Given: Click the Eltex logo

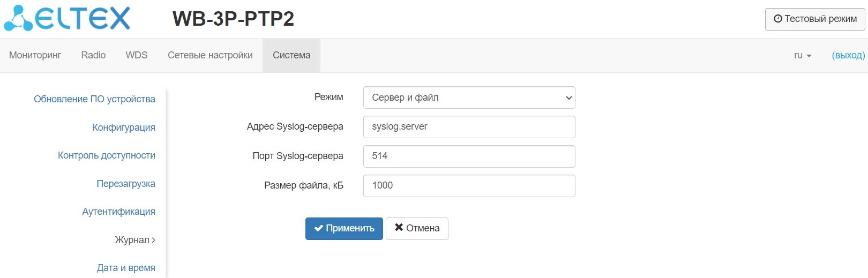Looking at the screenshot, I should point(67,18).
